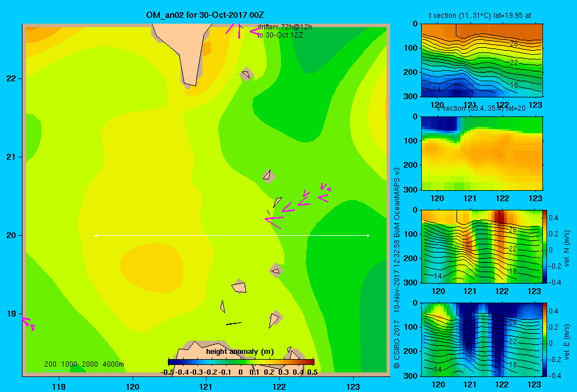Image resolution: width=577 pixels, height=392 pixels.
Task: Click the -0.4 tick on the vel. E scale
Action: [554, 375]
